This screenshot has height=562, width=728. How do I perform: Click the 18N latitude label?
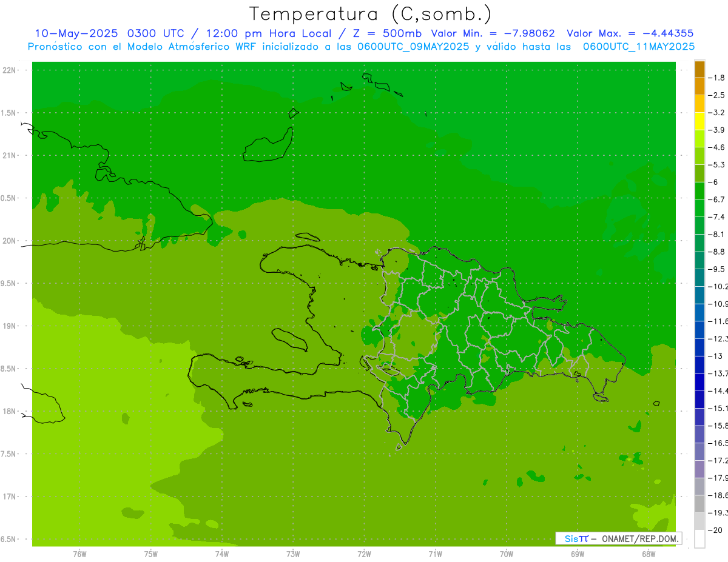point(10,411)
